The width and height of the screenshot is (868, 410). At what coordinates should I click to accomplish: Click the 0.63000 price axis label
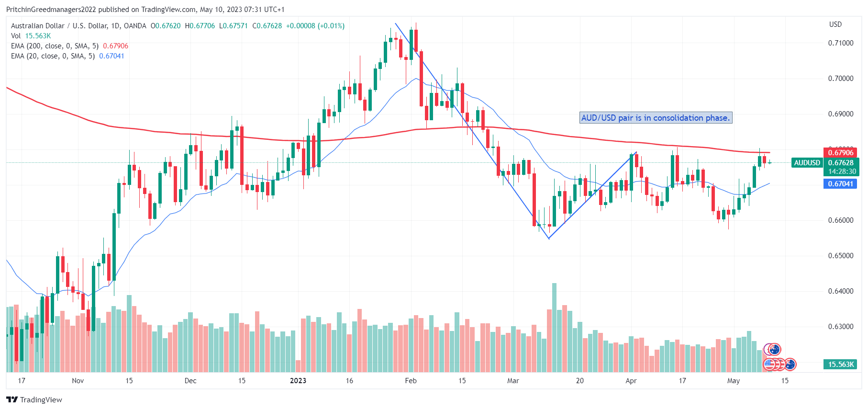(841, 327)
